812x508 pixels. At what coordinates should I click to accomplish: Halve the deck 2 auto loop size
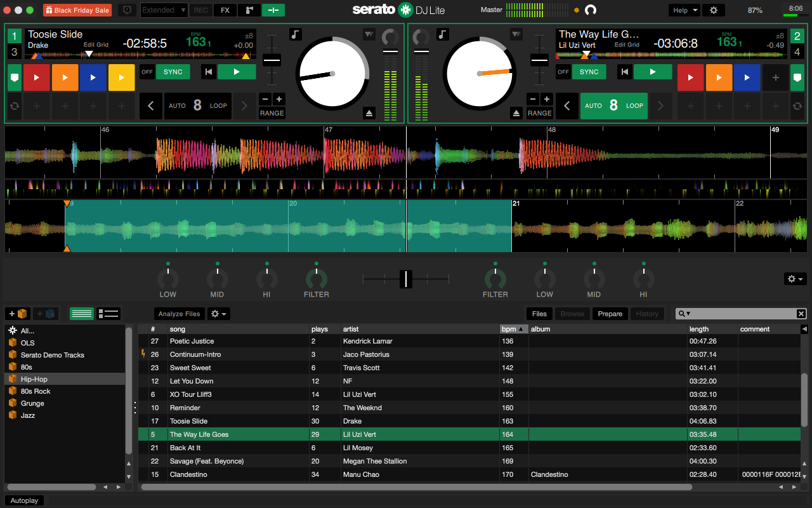(x=567, y=106)
